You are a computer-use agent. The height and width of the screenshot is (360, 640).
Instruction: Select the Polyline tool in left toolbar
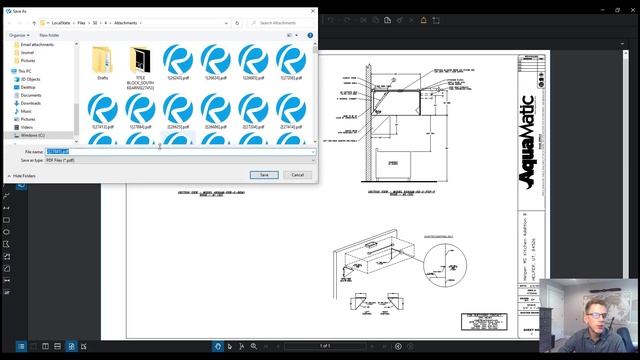pos(7,196)
